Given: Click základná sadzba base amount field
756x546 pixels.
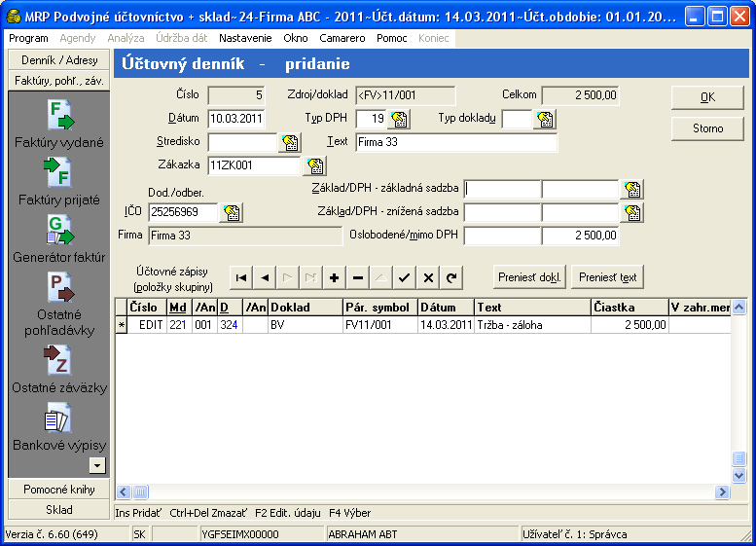Looking at the screenshot, I should point(502,189).
